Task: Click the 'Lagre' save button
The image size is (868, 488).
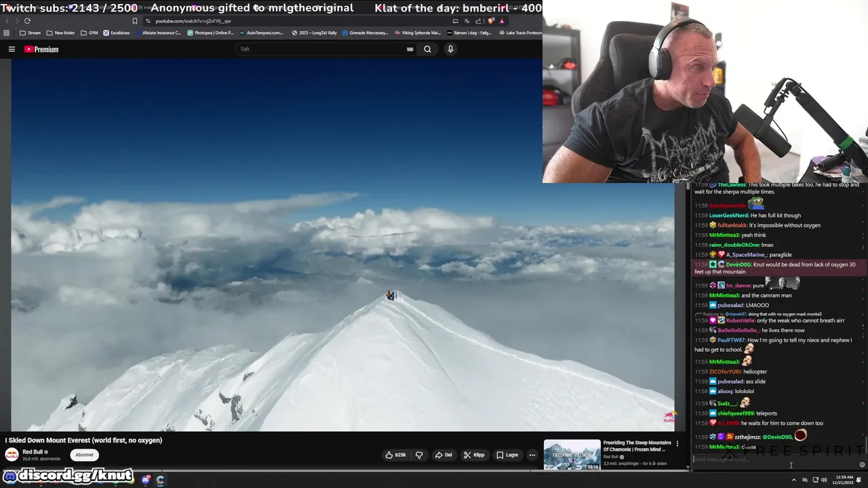Action: (x=507, y=455)
